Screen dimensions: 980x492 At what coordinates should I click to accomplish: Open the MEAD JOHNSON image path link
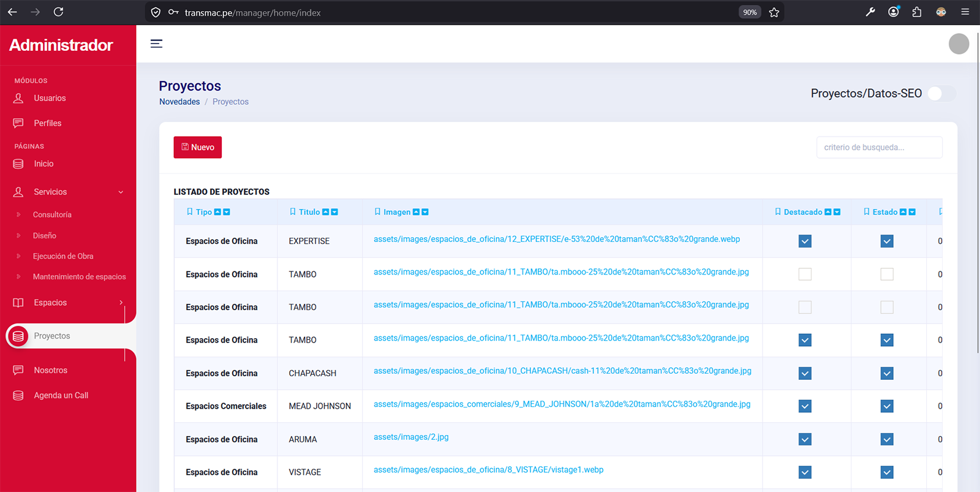562,404
